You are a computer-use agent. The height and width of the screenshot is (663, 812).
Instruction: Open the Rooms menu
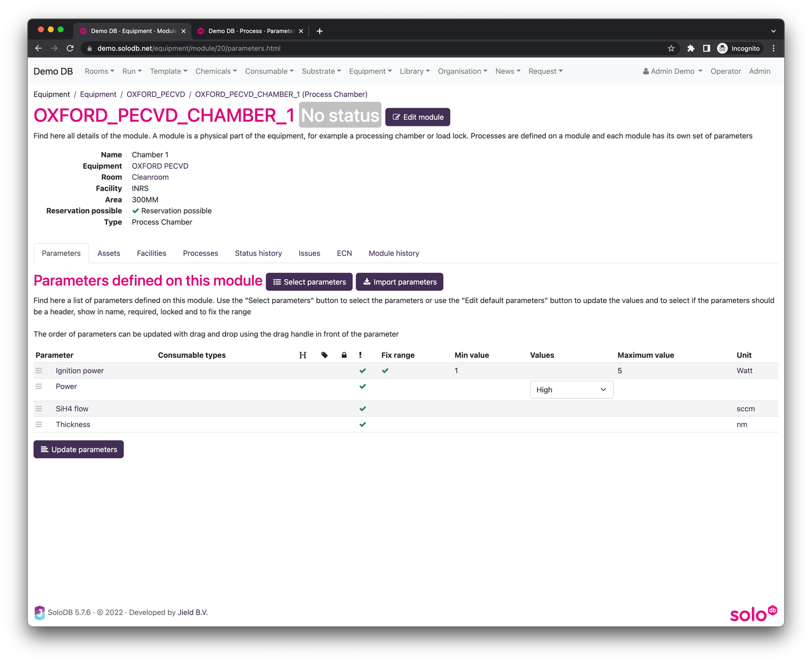pyautogui.click(x=99, y=71)
